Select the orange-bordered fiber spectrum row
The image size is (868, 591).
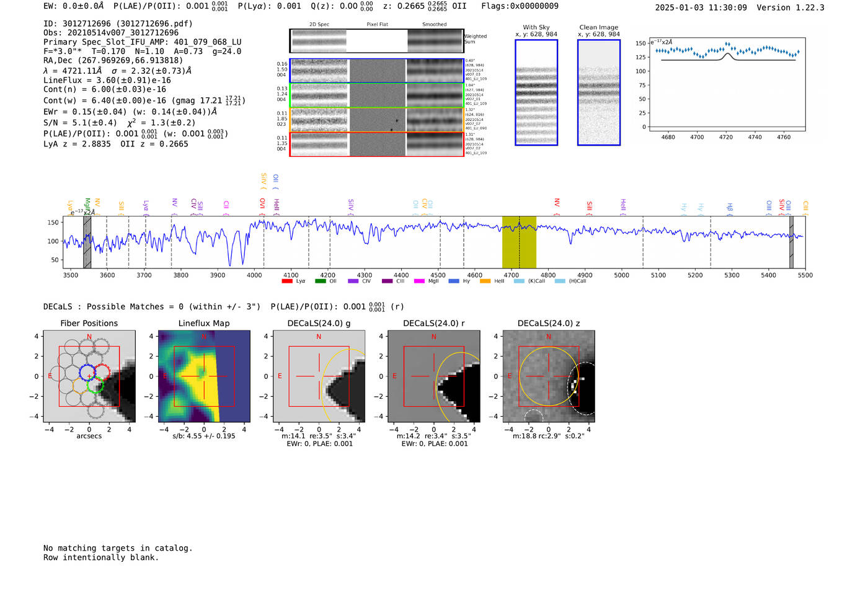click(x=376, y=120)
